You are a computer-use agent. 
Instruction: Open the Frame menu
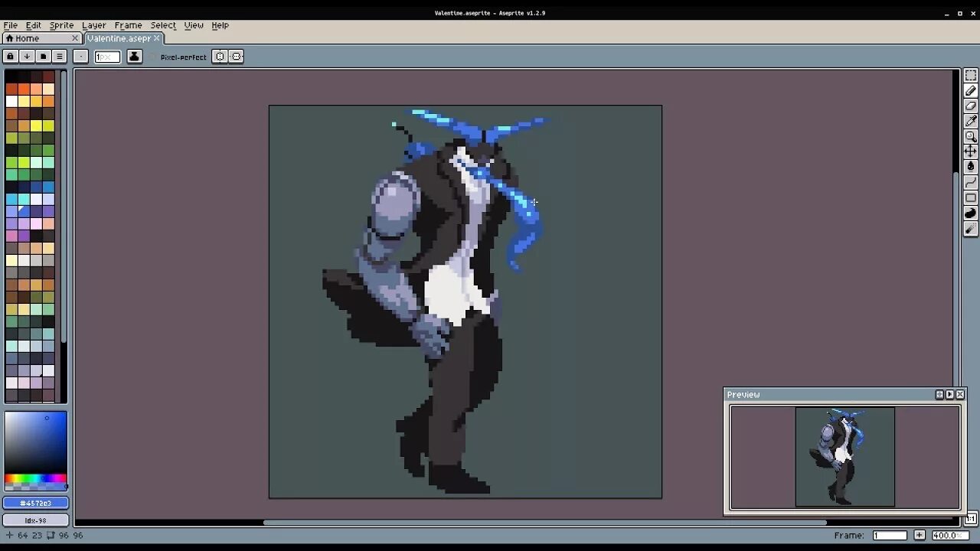pos(128,25)
